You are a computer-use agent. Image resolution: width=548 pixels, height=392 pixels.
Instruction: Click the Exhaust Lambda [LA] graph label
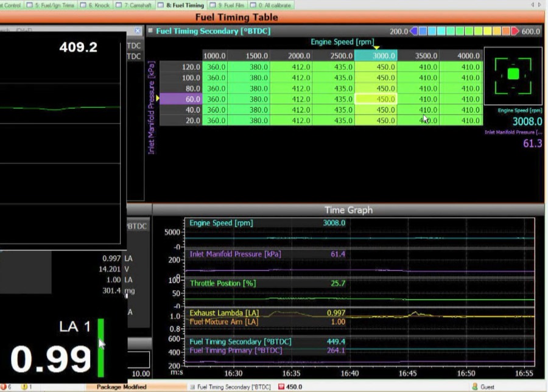point(224,313)
